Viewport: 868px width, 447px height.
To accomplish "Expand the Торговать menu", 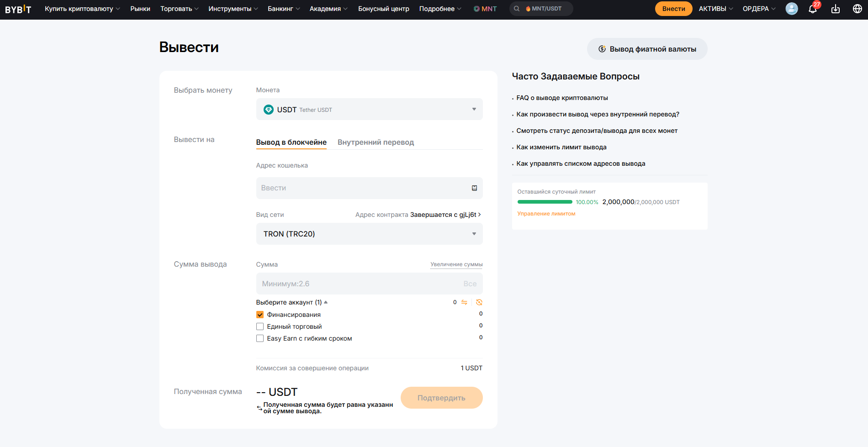I will pyautogui.click(x=180, y=9).
